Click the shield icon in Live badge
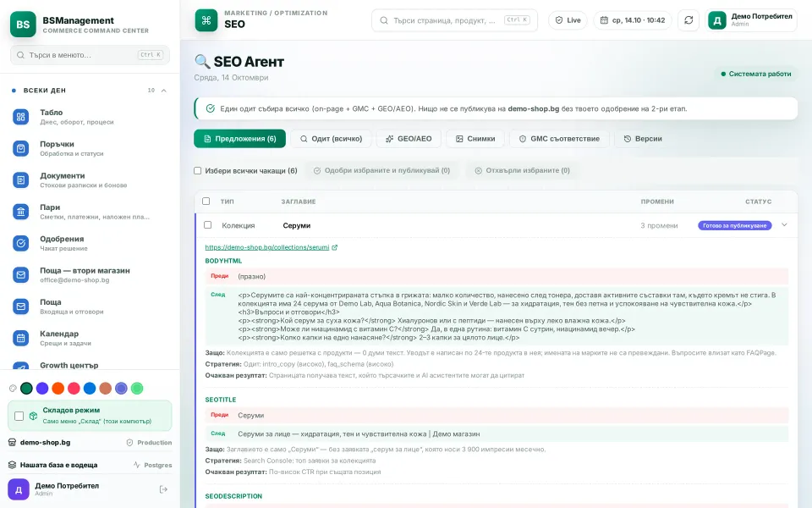Viewport: 812px width, 508px height. click(x=559, y=20)
